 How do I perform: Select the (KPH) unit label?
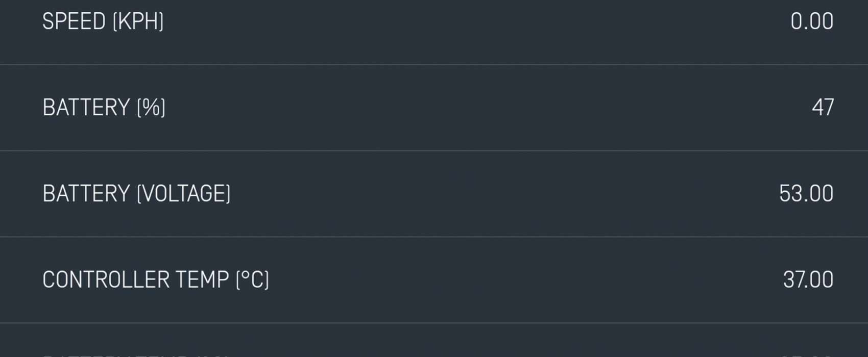(x=138, y=21)
